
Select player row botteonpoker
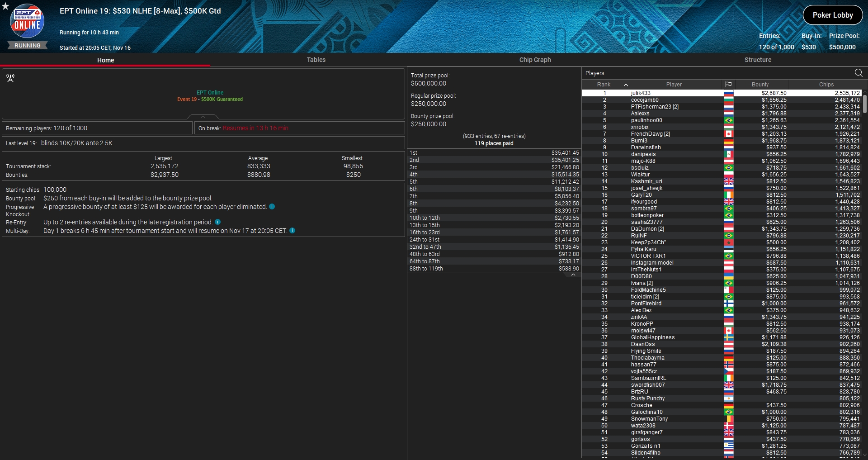(x=722, y=215)
